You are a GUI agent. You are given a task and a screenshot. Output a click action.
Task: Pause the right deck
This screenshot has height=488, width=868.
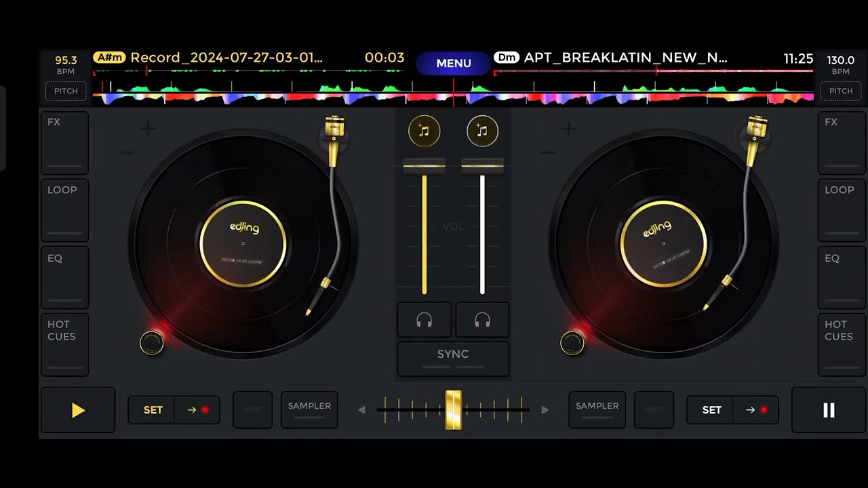[829, 410]
